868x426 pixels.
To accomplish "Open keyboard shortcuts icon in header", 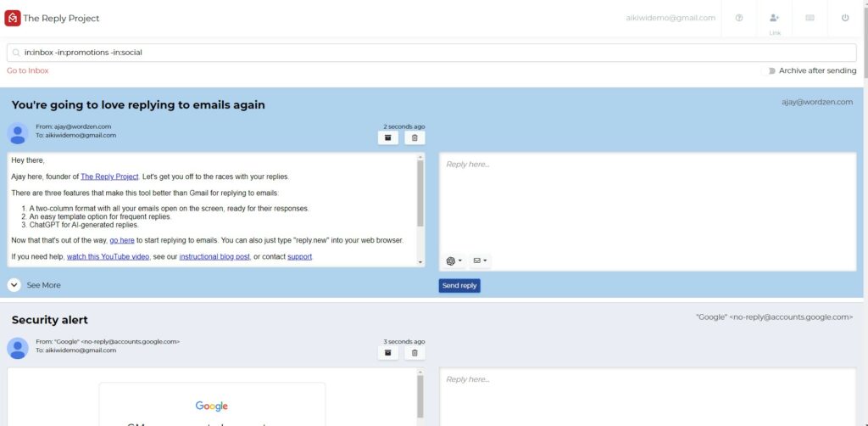I will coord(810,18).
